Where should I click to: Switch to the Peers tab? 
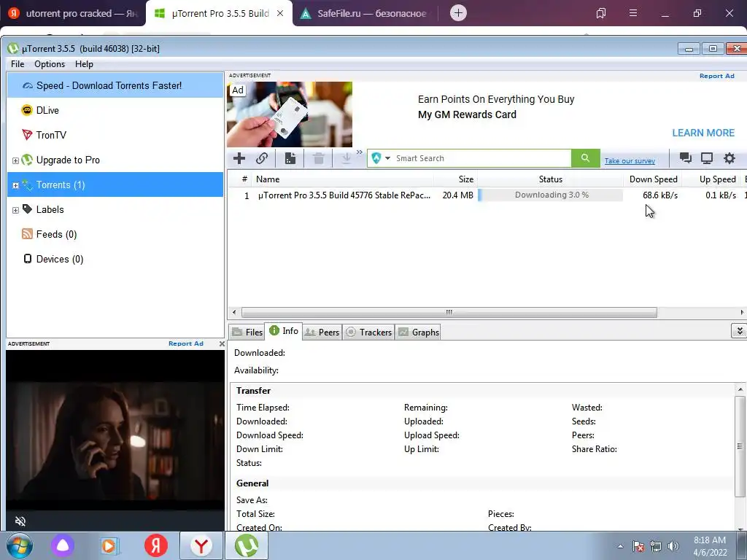point(322,332)
